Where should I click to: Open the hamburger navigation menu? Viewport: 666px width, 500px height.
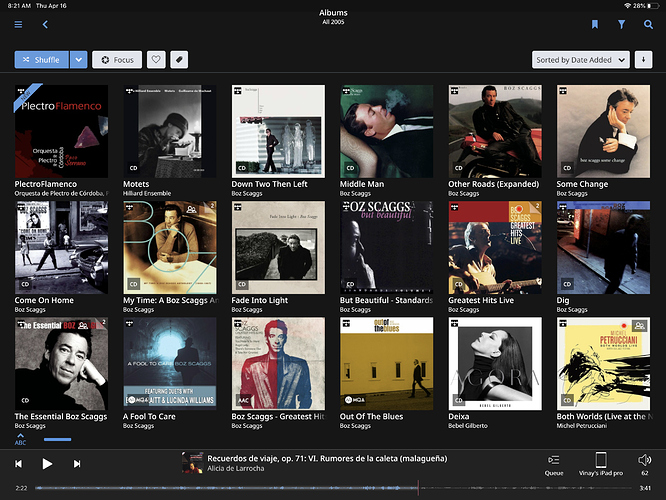[x=18, y=25]
